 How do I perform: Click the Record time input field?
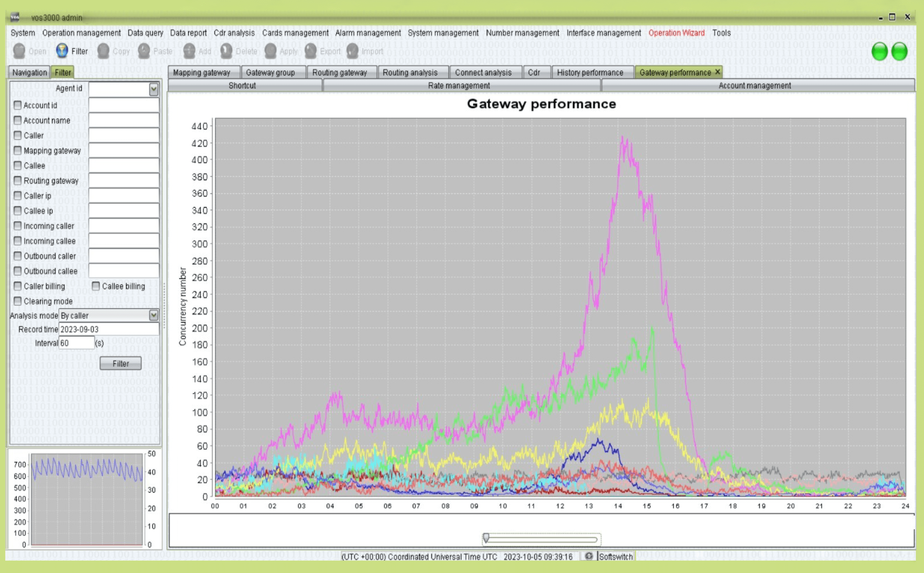[x=109, y=329]
